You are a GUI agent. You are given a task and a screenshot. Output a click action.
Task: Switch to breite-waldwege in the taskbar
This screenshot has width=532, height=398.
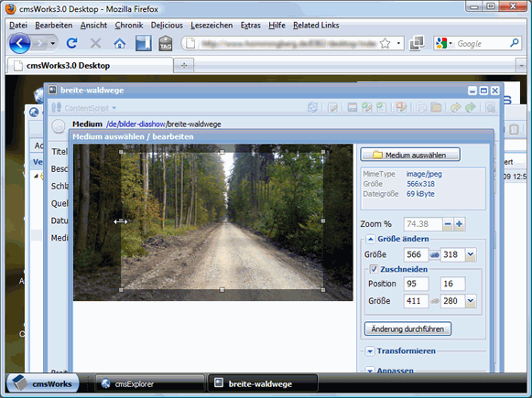[x=263, y=383]
